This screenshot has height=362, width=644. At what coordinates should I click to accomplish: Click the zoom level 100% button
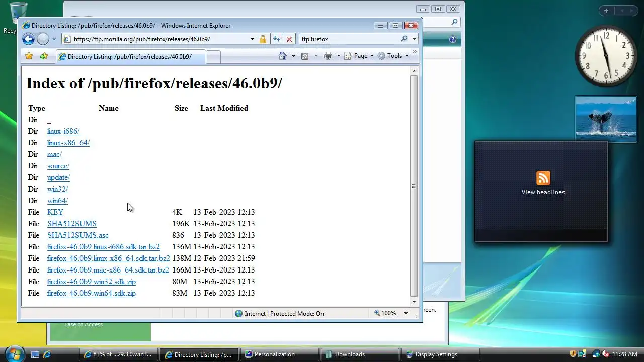[385, 313]
